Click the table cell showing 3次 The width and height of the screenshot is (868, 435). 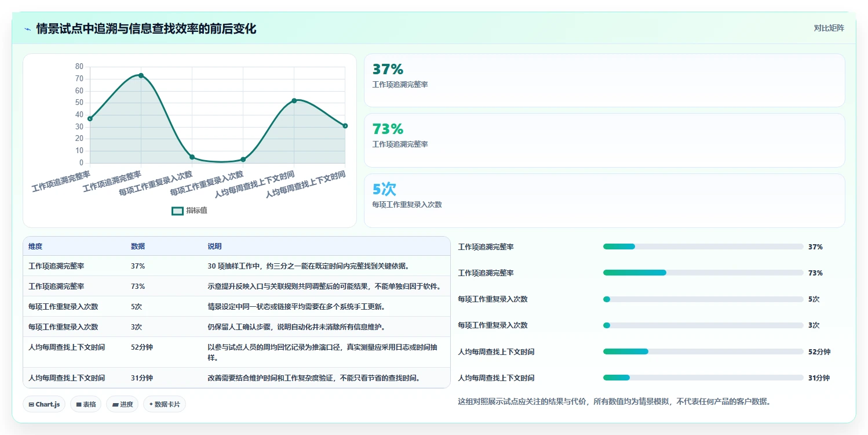(x=137, y=327)
